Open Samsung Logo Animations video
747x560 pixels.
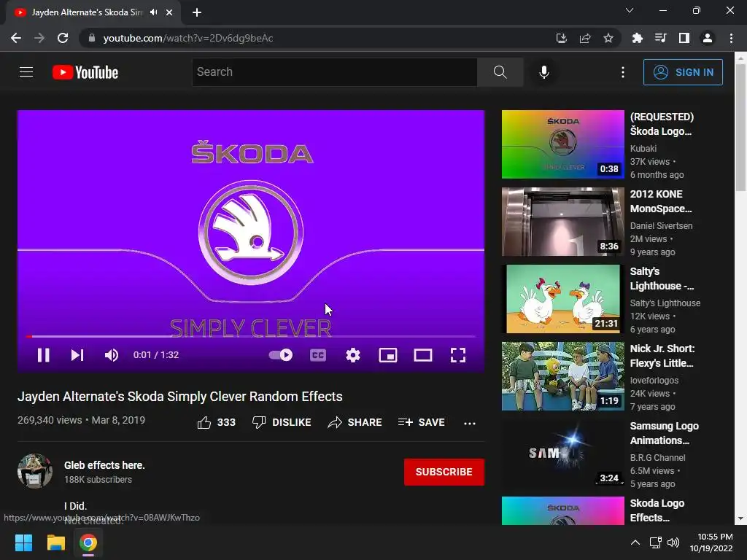point(562,454)
